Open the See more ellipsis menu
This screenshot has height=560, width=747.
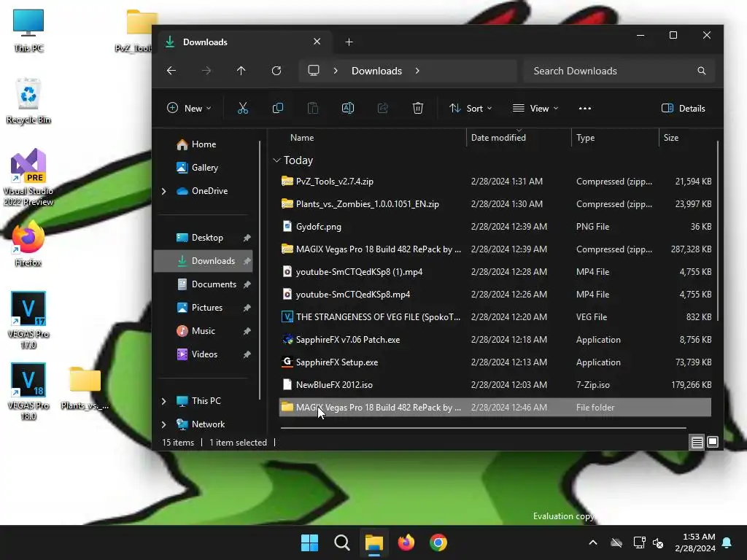584,109
